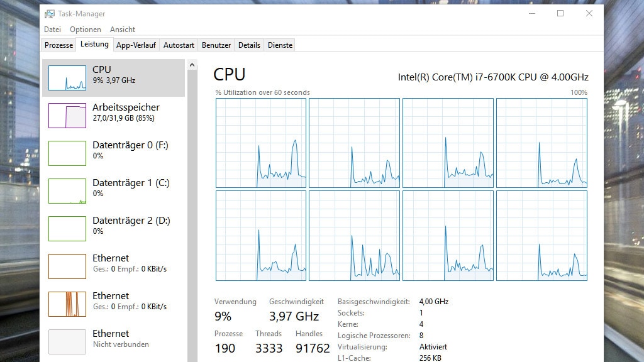Select the Ethernet 'Nicht verbunden' thumbnail
This screenshot has width=644, height=362.
[67, 342]
